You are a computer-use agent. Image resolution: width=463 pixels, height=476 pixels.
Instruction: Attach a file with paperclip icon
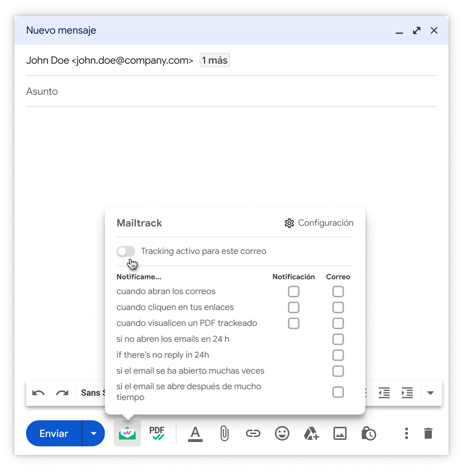click(x=224, y=433)
